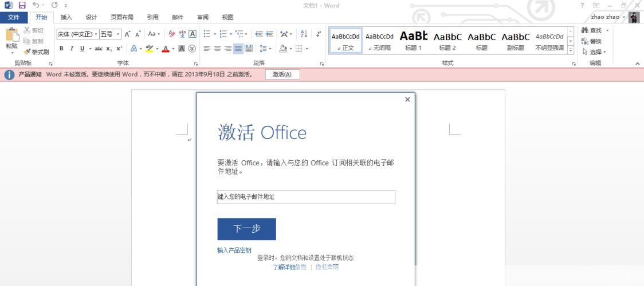Click Replace (替换) in editing group
The image size is (644, 286).
pyautogui.click(x=592, y=41)
